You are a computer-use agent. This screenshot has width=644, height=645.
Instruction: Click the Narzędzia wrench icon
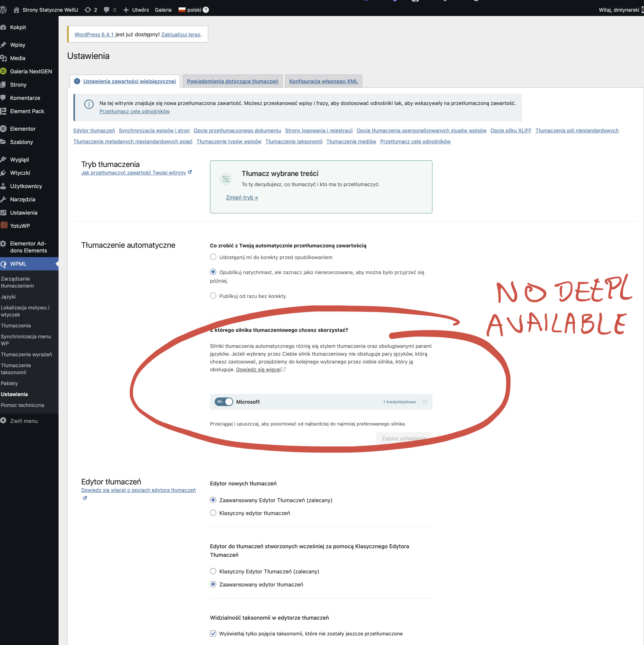pyautogui.click(x=3, y=199)
